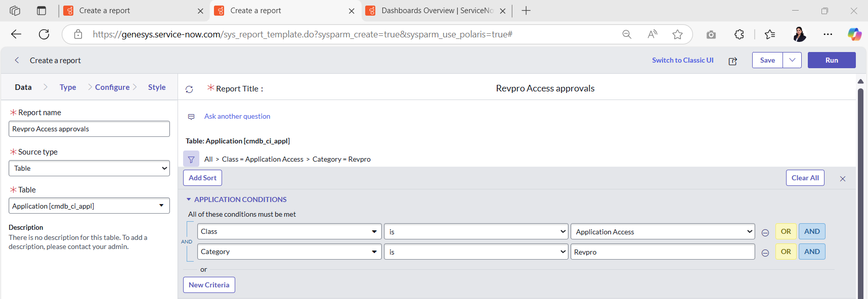The width and height of the screenshot is (868, 299).
Task: Click the Revpro value input field
Action: pyautogui.click(x=663, y=252)
